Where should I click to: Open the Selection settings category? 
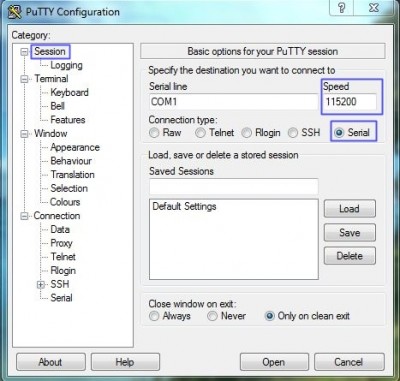click(x=69, y=188)
